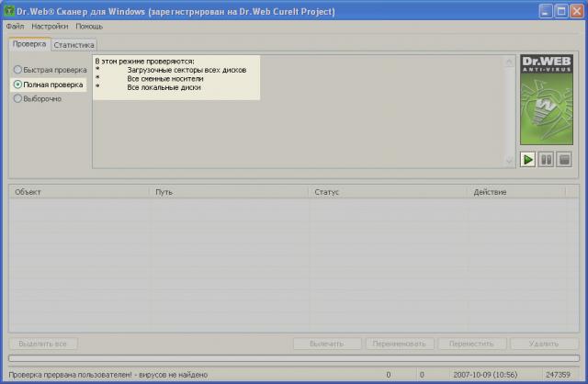
Task: Choose the Выборочно scan mode
Action: point(38,98)
